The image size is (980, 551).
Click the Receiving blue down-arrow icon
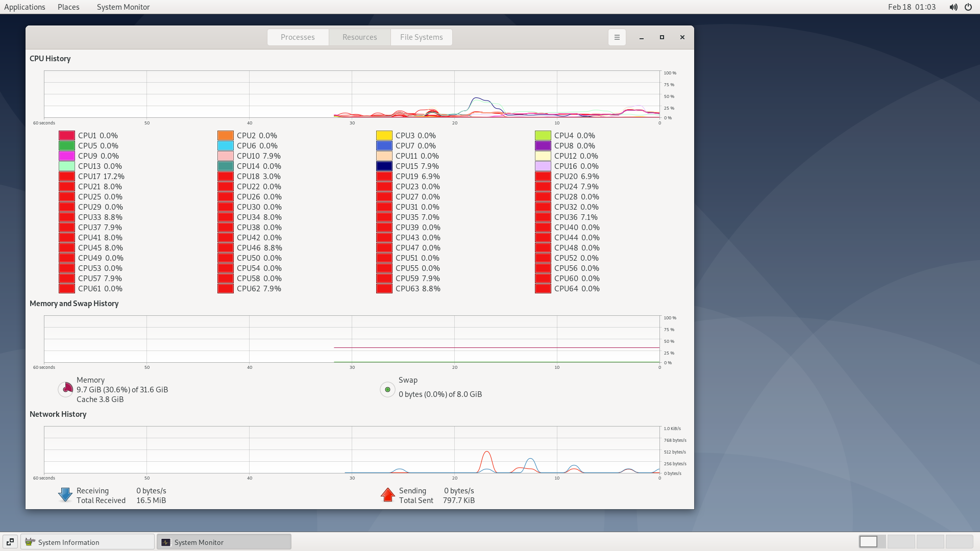tap(65, 495)
